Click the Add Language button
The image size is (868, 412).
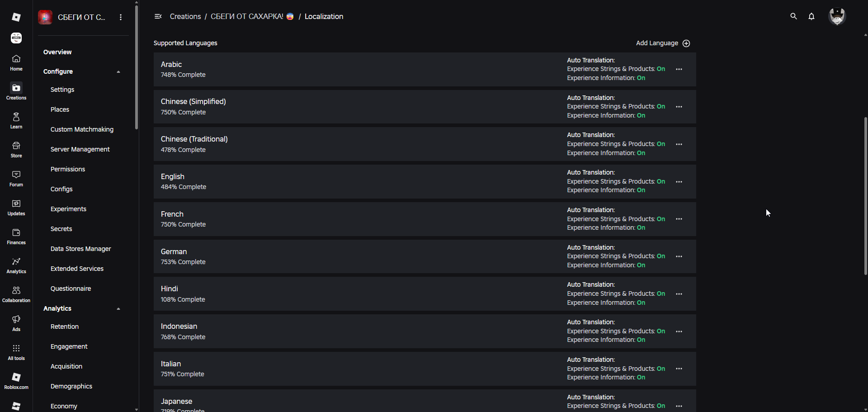coord(663,43)
